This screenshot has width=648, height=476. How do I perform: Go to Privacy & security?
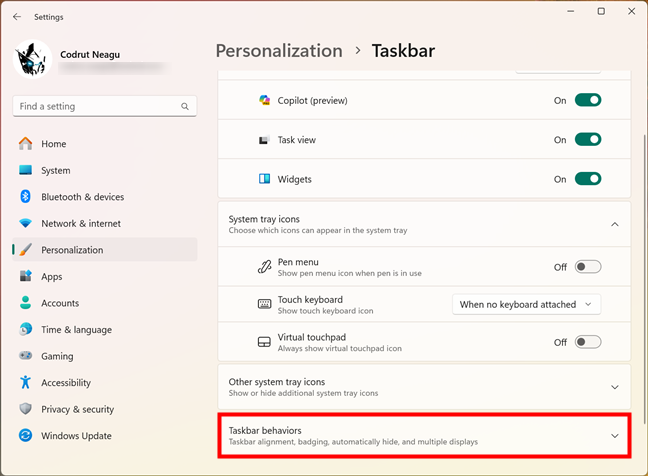[105, 409]
